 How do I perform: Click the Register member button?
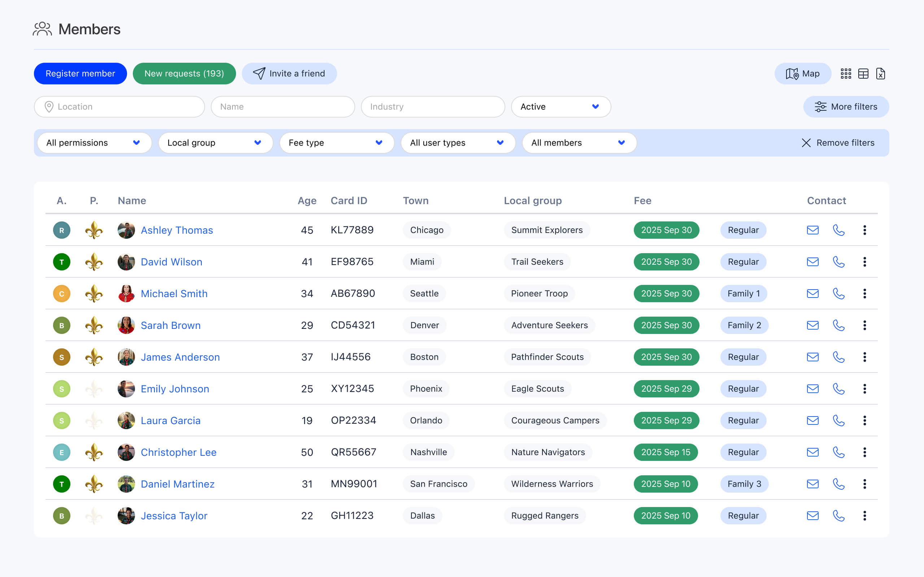(80, 74)
